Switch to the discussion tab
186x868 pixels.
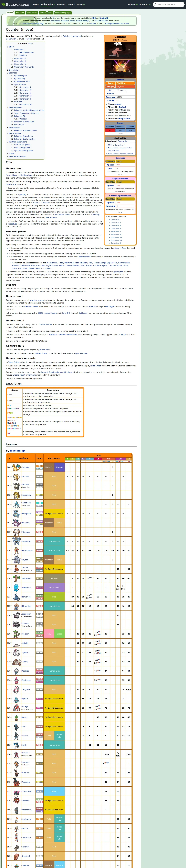pyautogui.click(x=20, y=13)
